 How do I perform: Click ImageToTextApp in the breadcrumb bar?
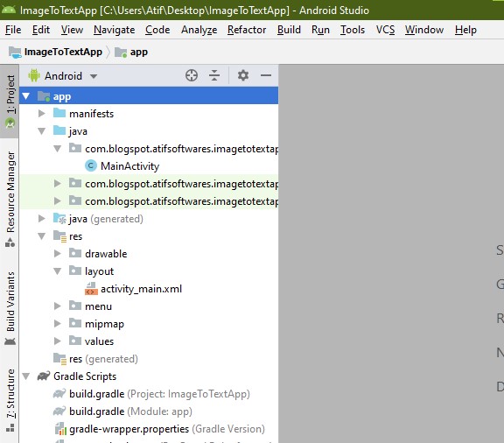(63, 52)
